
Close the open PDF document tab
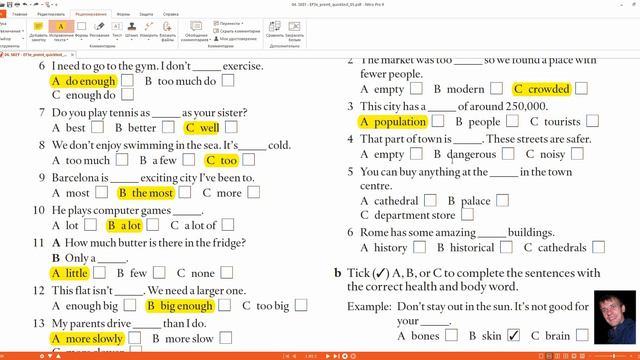[72, 55]
